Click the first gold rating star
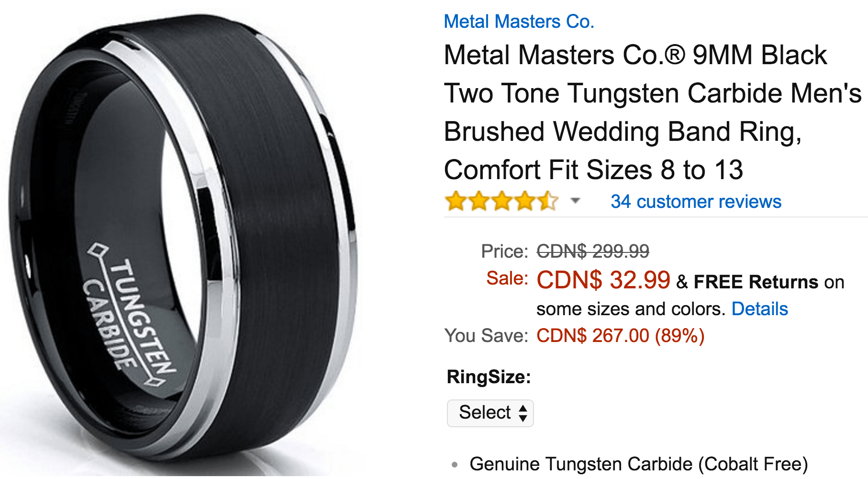The height and width of the screenshot is (479, 868). pos(456,201)
